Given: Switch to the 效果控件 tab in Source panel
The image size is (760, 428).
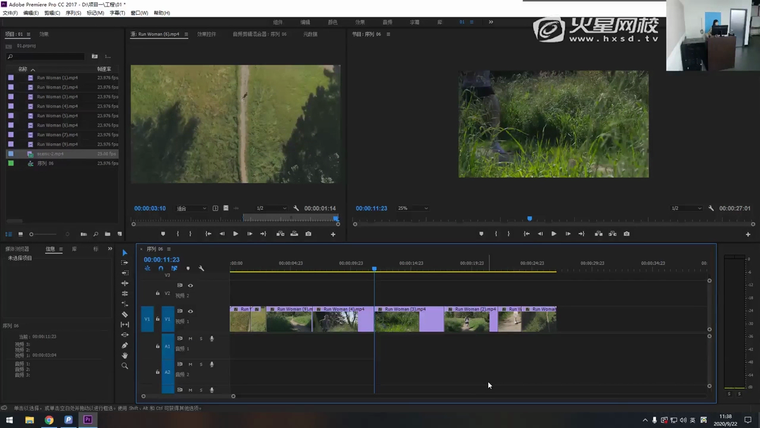Looking at the screenshot, I should pos(206,34).
